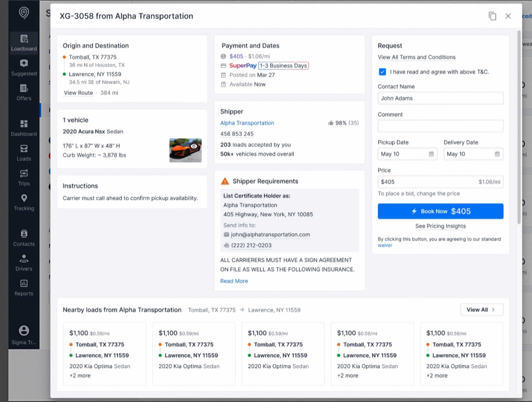Open Drivers in the sidebar
532x402 pixels.
(x=24, y=263)
